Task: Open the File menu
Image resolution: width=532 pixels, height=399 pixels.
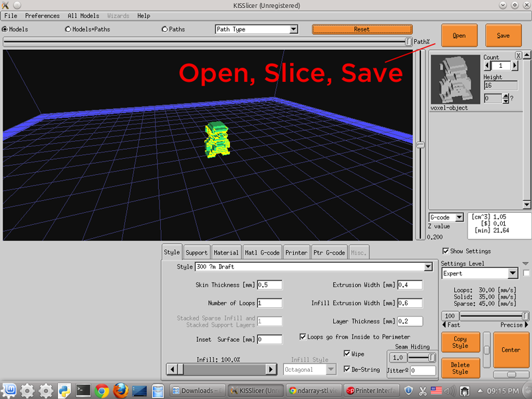Action: [x=11, y=15]
